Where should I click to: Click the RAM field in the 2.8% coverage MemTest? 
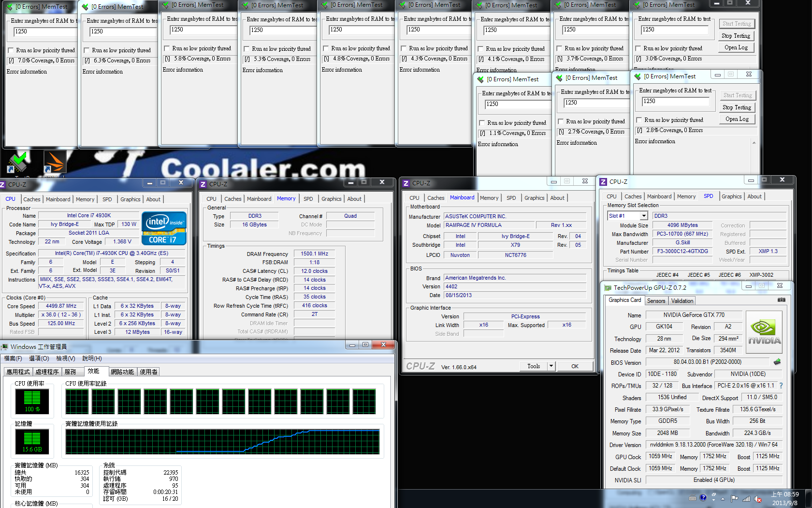click(676, 102)
